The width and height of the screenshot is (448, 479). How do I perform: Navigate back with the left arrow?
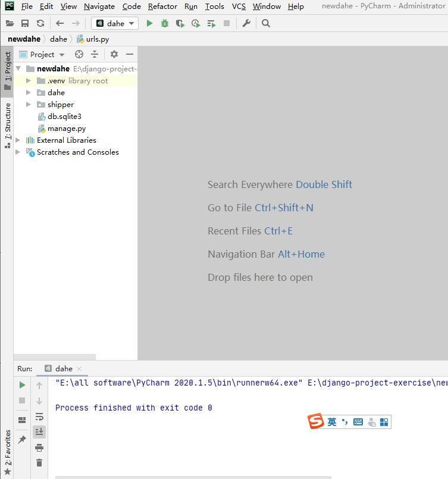[x=60, y=24]
